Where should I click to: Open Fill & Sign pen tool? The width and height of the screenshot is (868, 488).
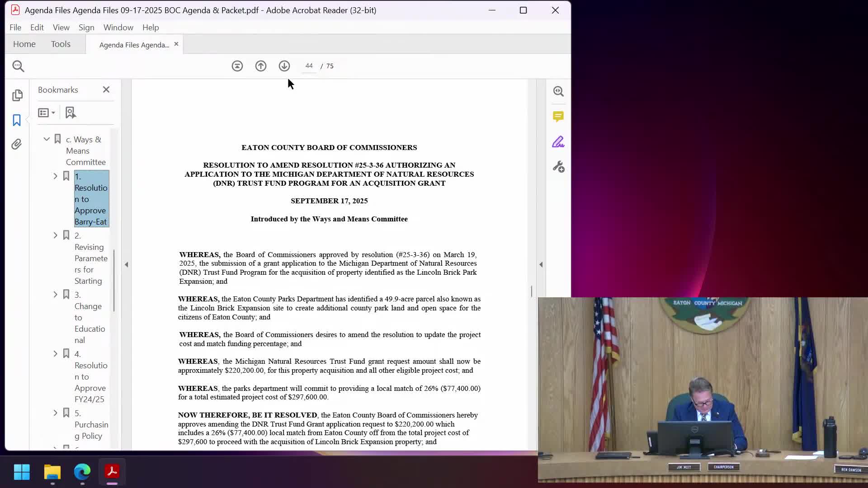click(558, 142)
